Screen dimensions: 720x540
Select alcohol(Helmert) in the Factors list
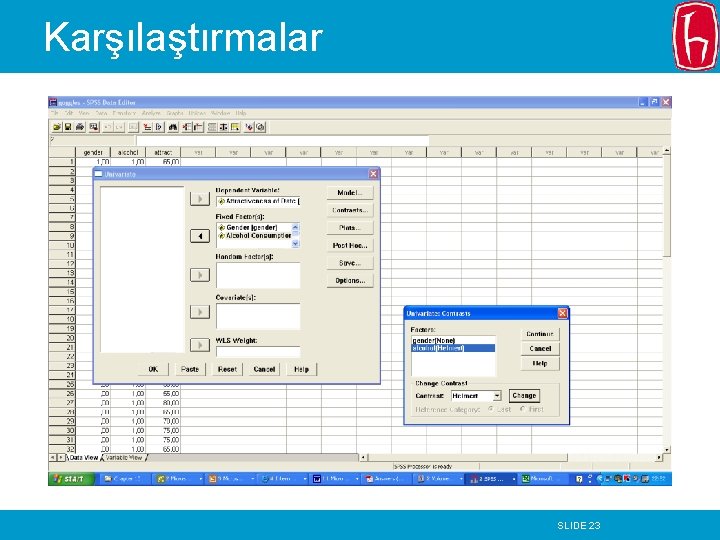tap(453, 348)
